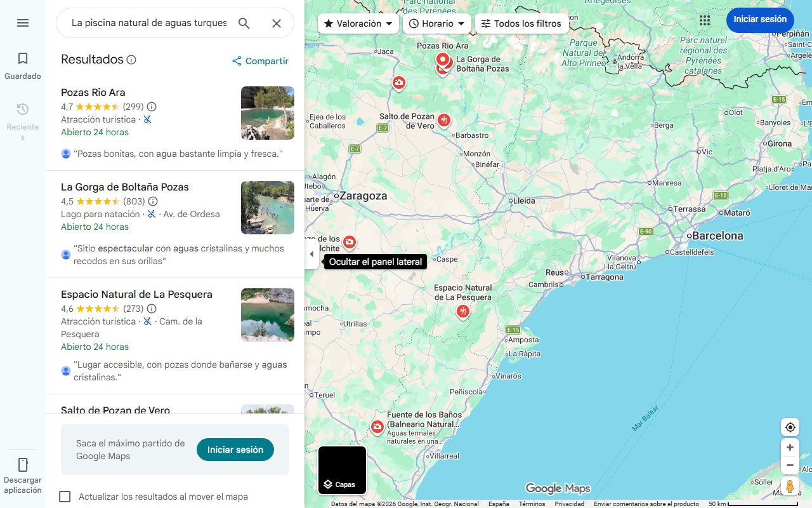Screen dimensions: 812x508
Task: Collapse the side panel with the arrow
Action: [311, 253]
